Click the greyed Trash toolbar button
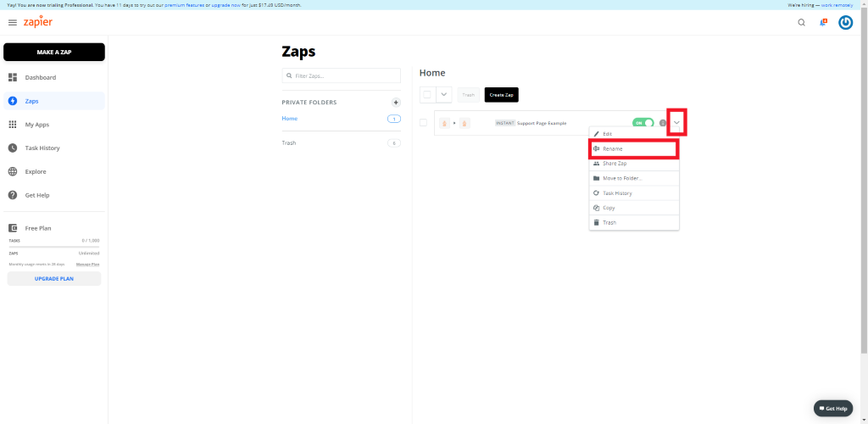Image resolution: width=868 pixels, height=424 pixels. point(468,95)
